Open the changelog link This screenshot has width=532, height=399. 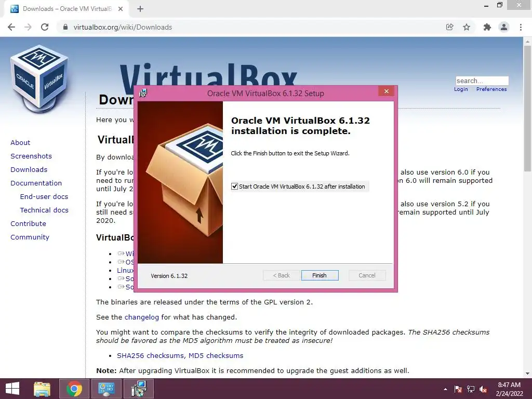point(141,317)
